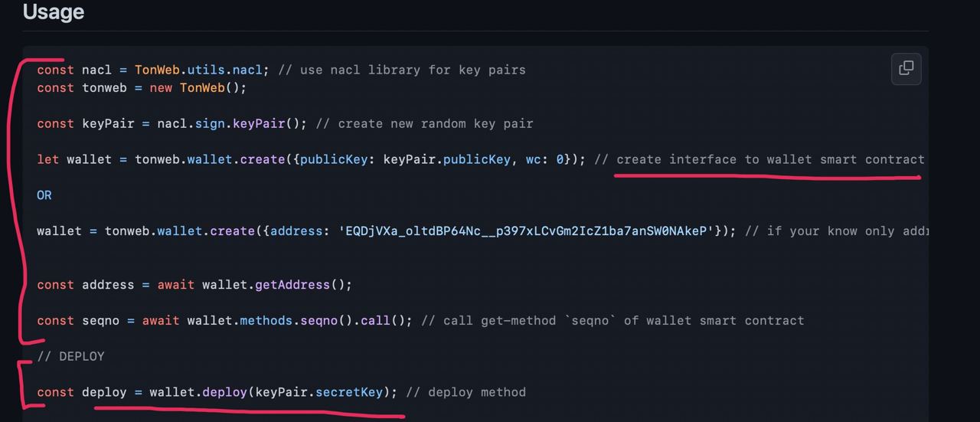Viewport: 980px width, 422px height.
Task: Select the Usage heading
Action: tap(54, 11)
